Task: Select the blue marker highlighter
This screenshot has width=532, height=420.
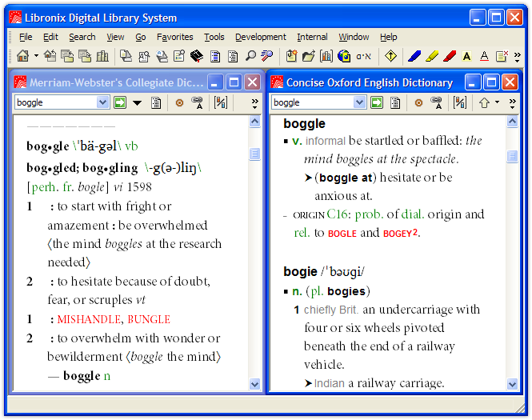Action: click(x=414, y=56)
